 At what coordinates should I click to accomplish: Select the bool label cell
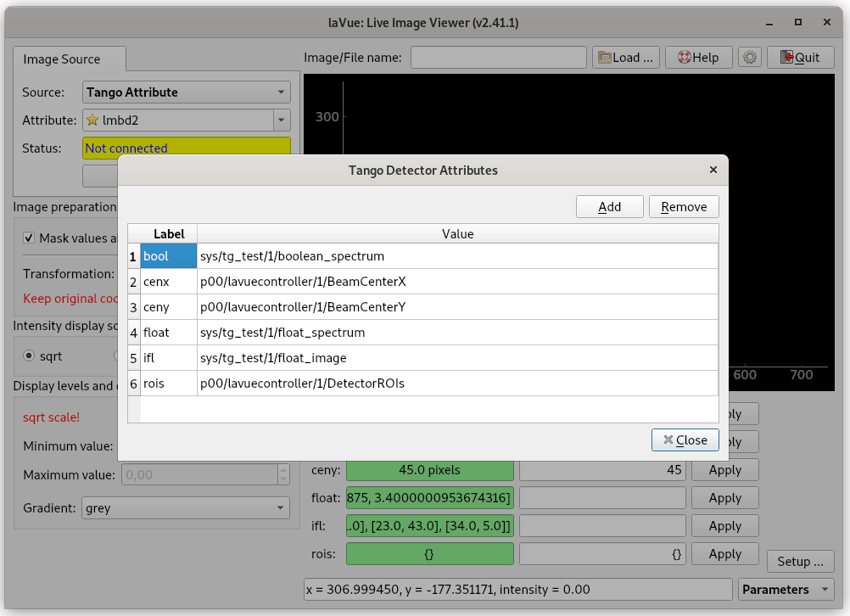click(168, 255)
